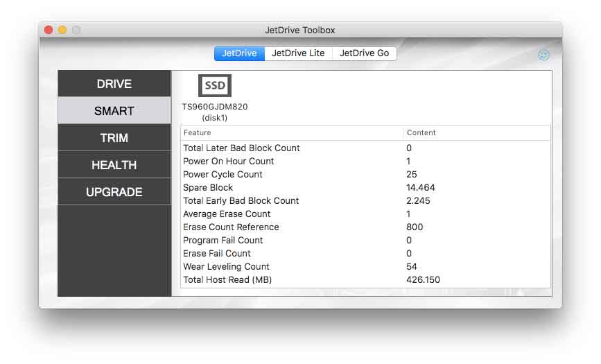Click the Total Host Read value 426.150
601x364 pixels.
pos(423,279)
